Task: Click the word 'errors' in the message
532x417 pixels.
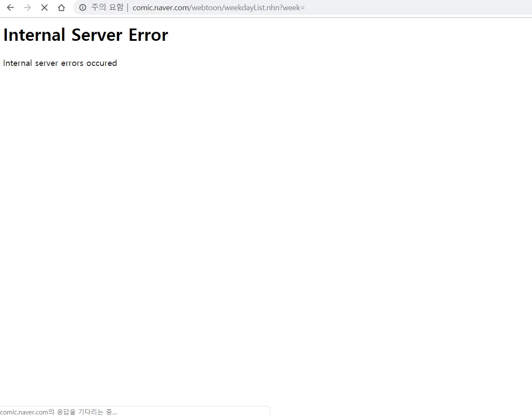Action: pyautogui.click(x=72, y=63)
